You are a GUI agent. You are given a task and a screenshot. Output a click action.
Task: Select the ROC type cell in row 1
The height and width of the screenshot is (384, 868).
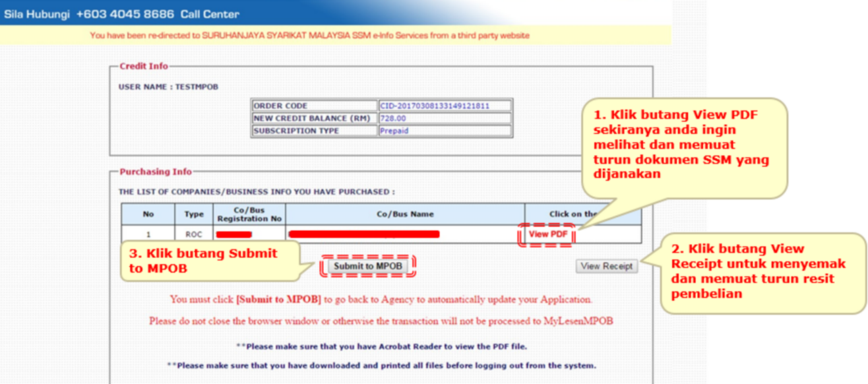pyautogui.click(x=194, y=234)
